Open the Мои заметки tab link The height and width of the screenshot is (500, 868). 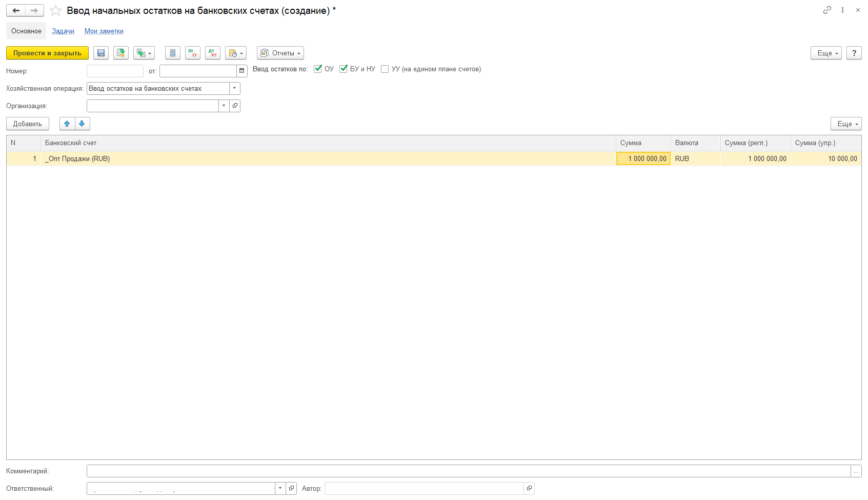pyautogui.click(x=104, y=31)
